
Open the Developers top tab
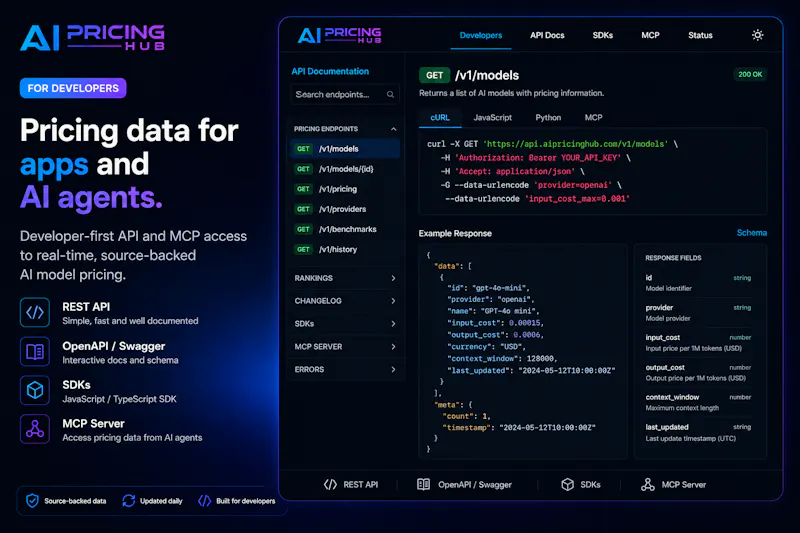481,35
